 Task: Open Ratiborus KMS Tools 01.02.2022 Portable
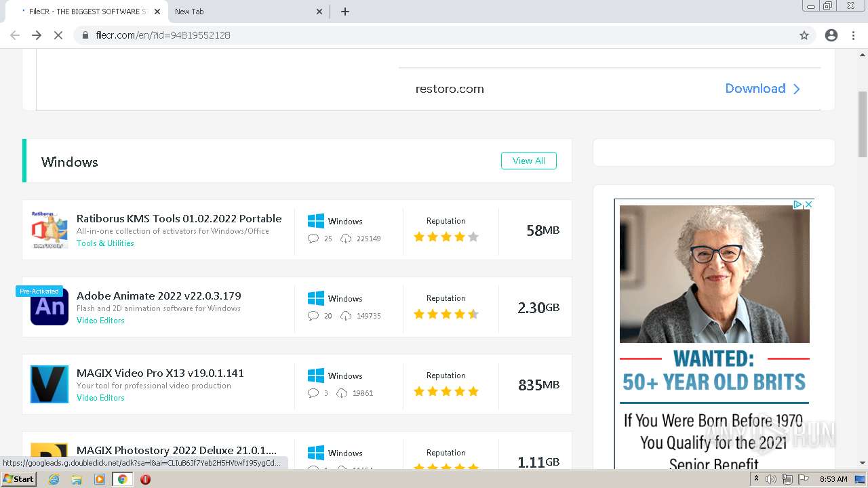pos(179,218)
